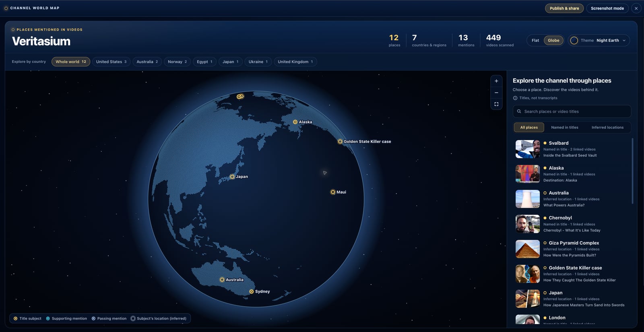Click 'How They Caught The Golden State Killer'
This screenshot has width=644, height=332.
click(580, 280)
